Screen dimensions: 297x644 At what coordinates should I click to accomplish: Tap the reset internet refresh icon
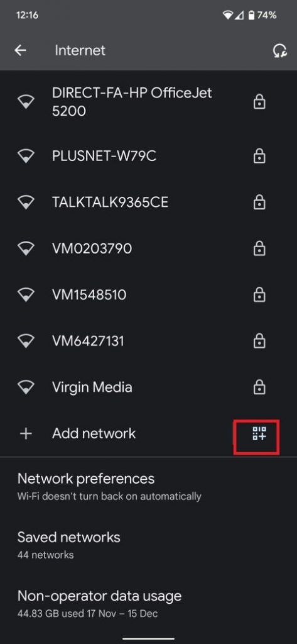pos(280,50)
